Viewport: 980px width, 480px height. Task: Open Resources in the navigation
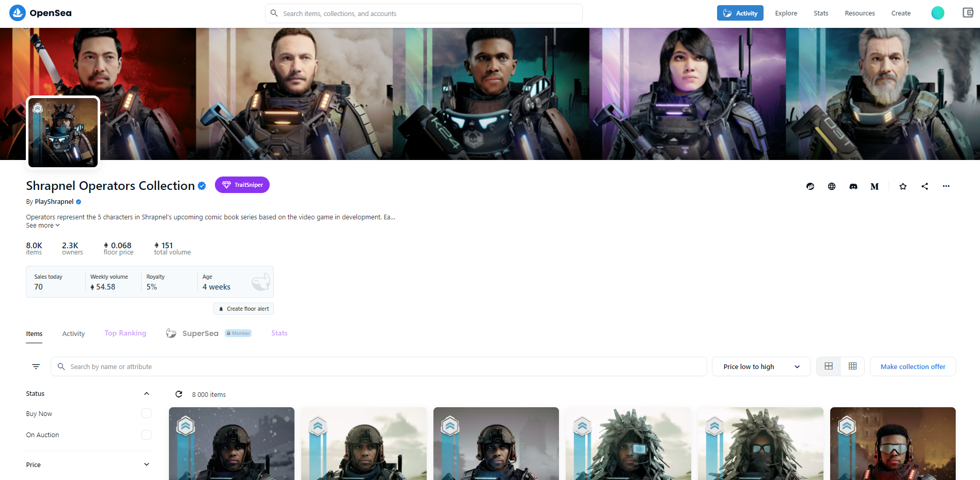(860, 13)
